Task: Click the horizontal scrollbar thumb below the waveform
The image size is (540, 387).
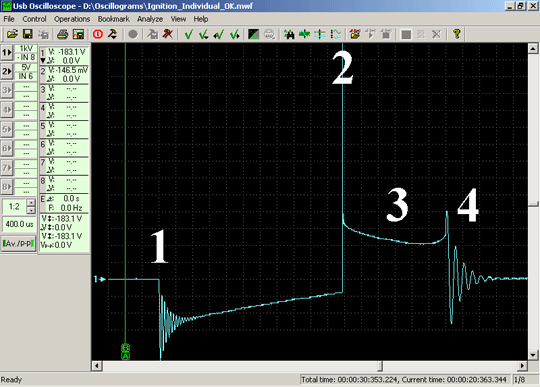Action: [x=380, y=366]
